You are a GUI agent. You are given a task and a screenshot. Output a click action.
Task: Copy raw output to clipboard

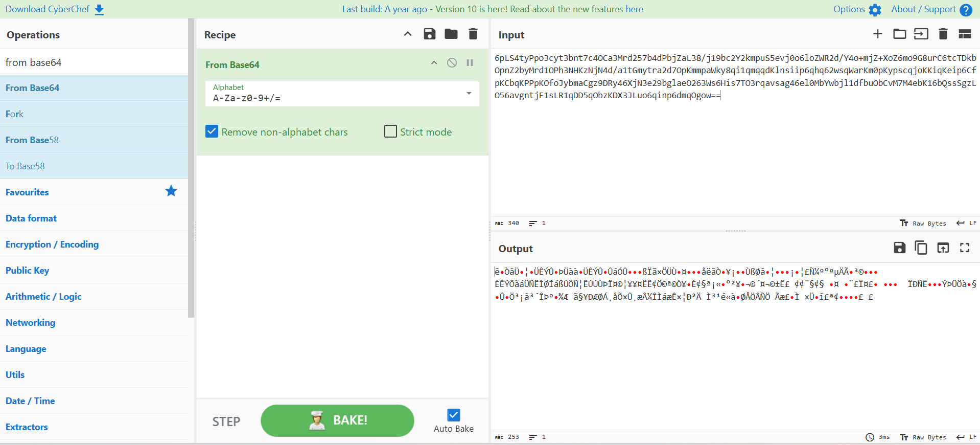pos(921,248)
